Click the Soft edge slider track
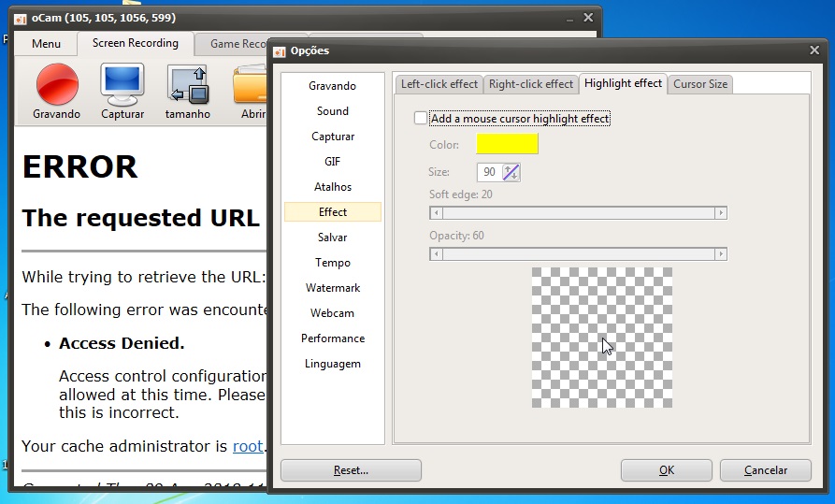The height and width of the screenshot is (504, 835). click(x=578, y=213)
